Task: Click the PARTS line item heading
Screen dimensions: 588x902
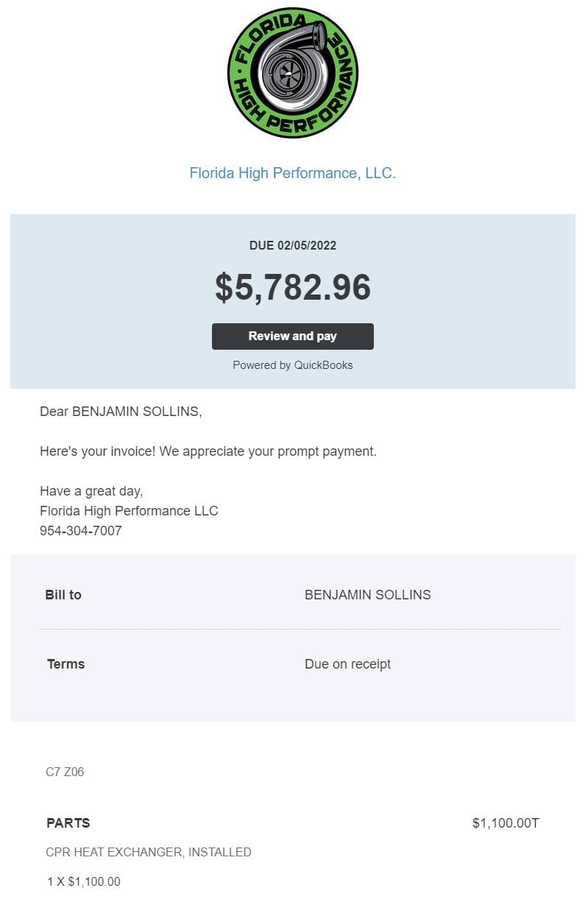Action: pyautogui.click(x=68, y=823)
